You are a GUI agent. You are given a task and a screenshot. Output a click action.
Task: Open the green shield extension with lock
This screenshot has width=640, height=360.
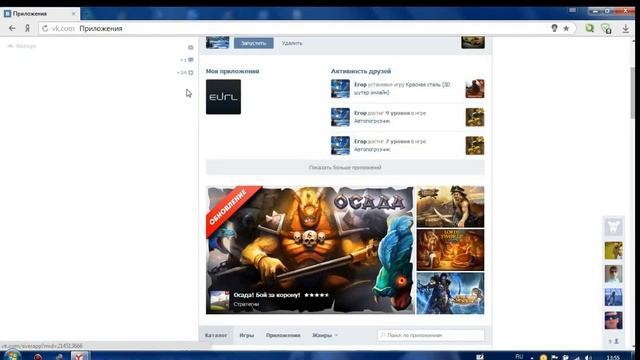(606, 29)
